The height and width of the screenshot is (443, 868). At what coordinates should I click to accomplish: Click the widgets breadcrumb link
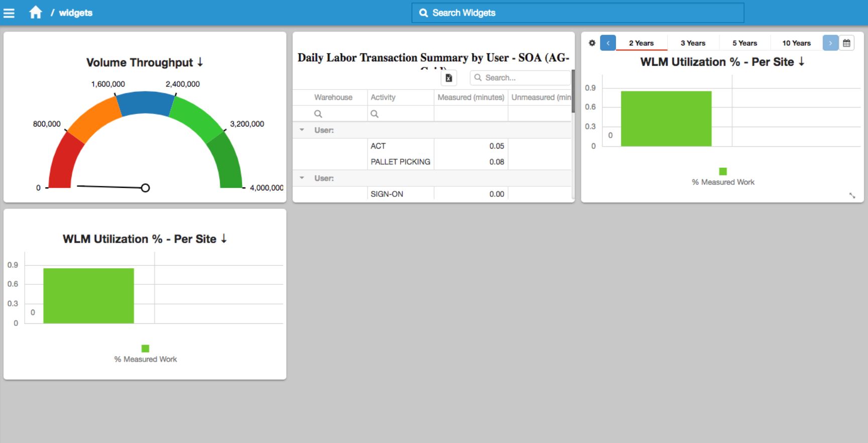pyautogui.click(x=75, y=13)
